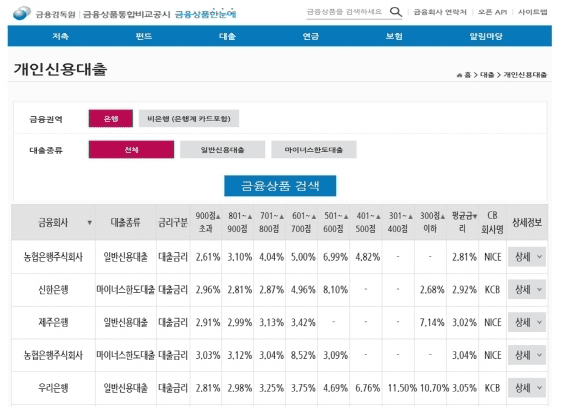This screenshot has height=412, width=561.
Task: Open the 펀드 menu
Action: click(143, 36)
